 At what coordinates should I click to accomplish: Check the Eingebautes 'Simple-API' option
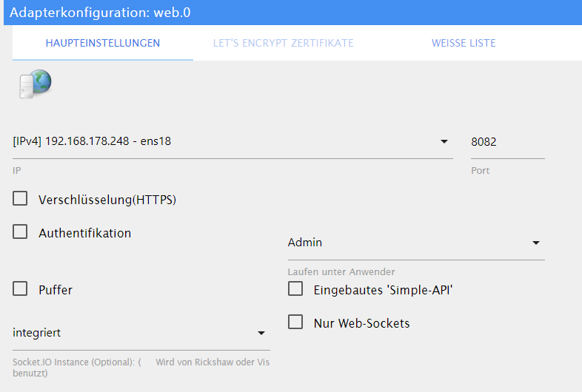click(295, 288)
